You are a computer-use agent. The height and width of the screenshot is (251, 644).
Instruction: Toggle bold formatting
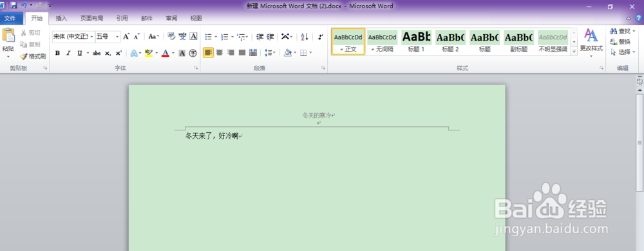click(57, 53)
